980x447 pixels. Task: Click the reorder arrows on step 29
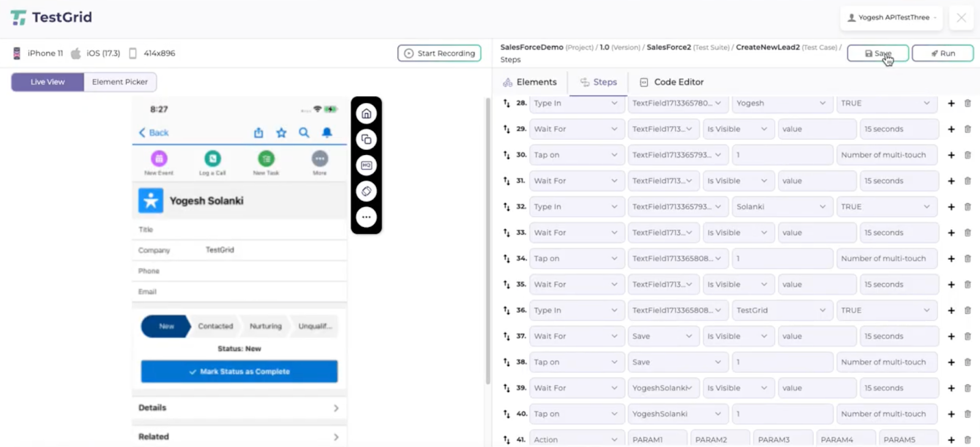pyautogui.click(x=507, y=129)
